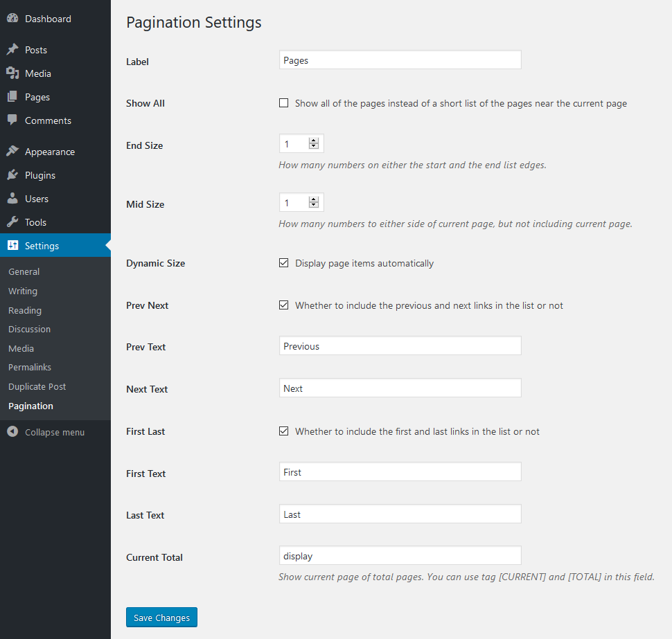672x639 pixels.
Task: Increase End Size with up arrow
Action: tap(314, 141)
